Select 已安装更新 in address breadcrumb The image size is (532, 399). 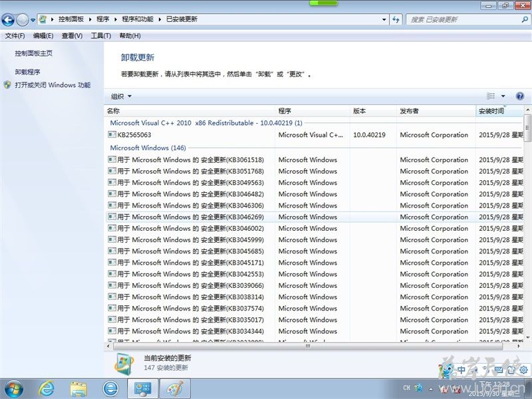(182, 19)
